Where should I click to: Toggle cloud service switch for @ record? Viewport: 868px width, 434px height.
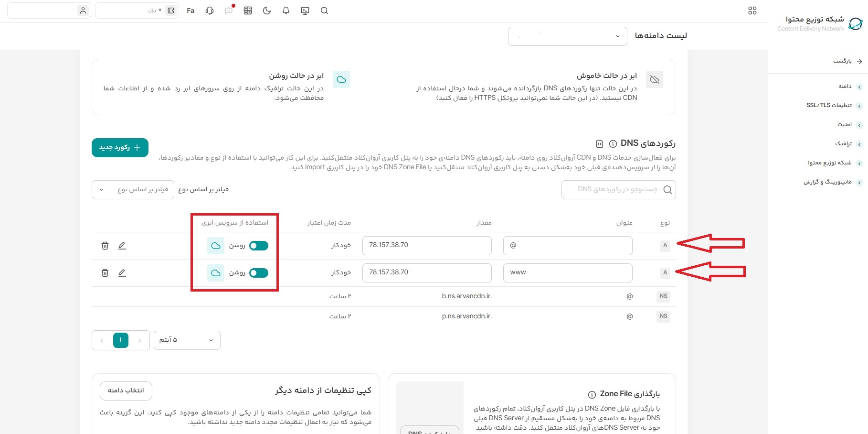(x=259, y=246)
